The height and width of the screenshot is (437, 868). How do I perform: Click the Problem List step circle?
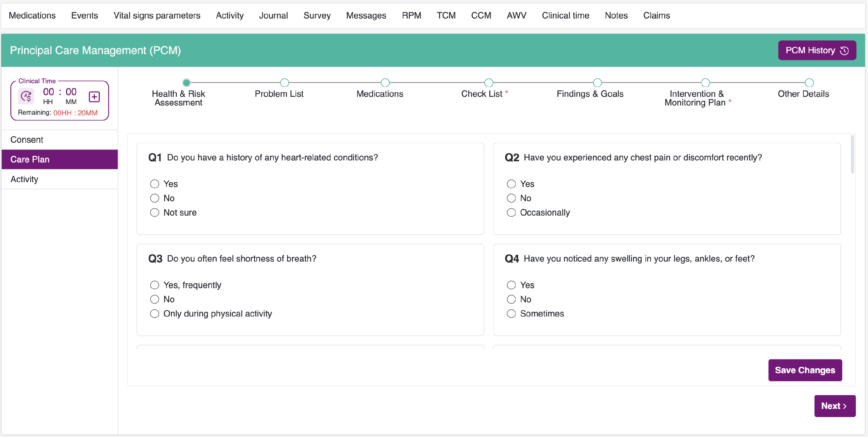284,82
